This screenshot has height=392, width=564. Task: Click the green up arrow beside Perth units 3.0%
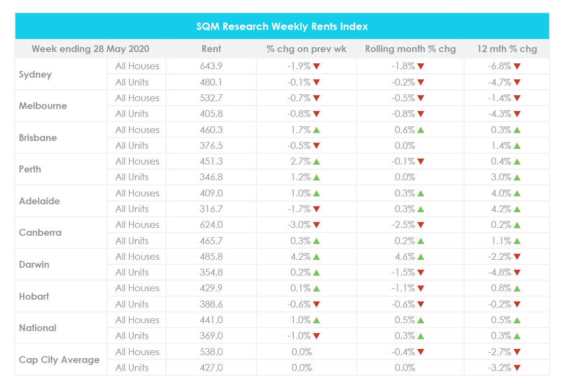coord(517,177)
